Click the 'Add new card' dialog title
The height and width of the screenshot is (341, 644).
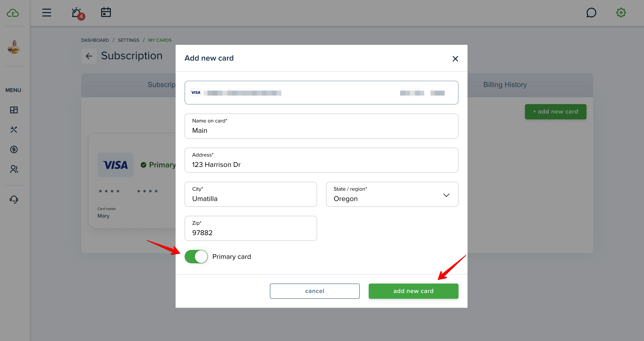tap(209, 58)
